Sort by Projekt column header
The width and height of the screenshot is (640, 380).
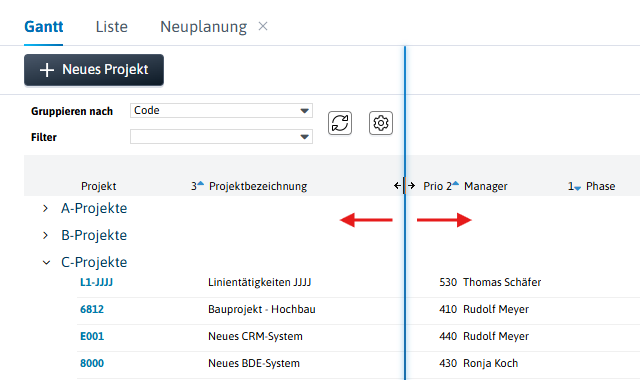pos(98,186)
